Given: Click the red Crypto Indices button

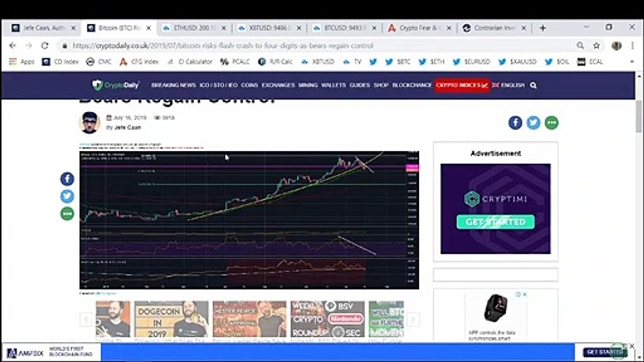Looking at the screenshot, I should [x=462, y=85].
